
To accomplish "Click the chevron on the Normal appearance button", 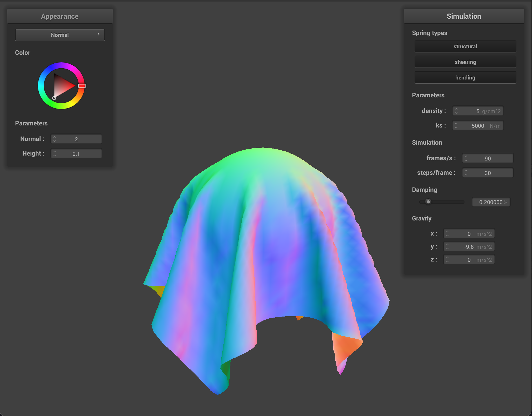I will 98,34.
